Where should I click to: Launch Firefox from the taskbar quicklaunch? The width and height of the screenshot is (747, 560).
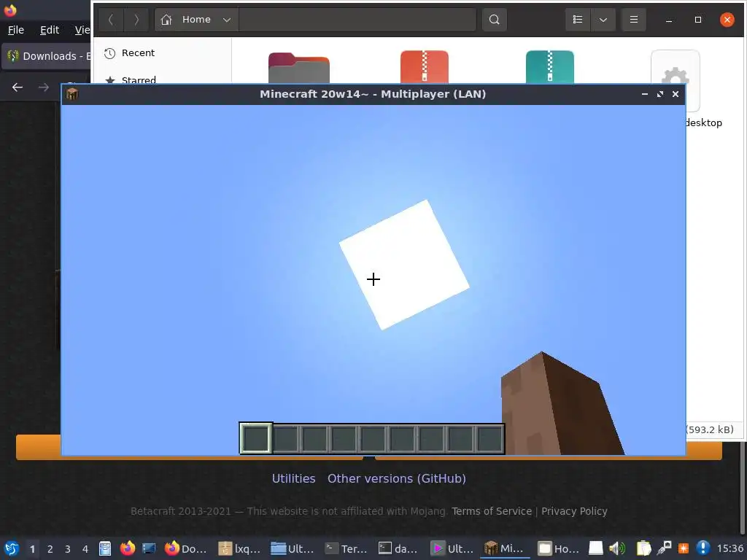[127, 548]
